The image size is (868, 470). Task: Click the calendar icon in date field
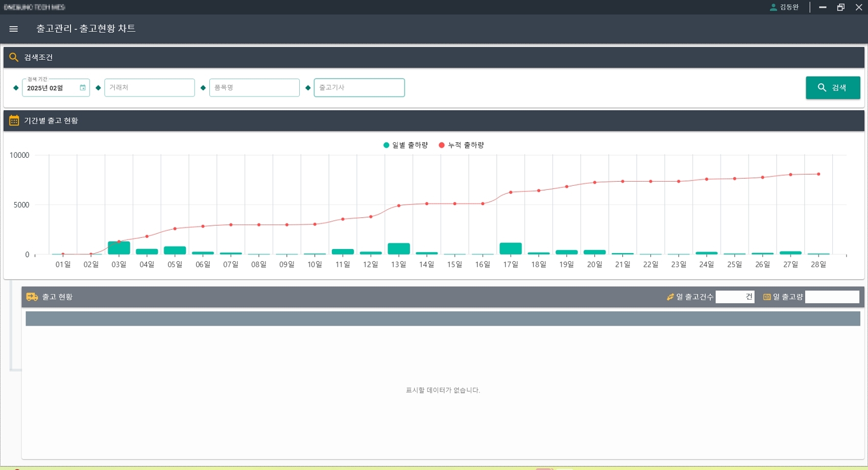click(x=83, y=88)
